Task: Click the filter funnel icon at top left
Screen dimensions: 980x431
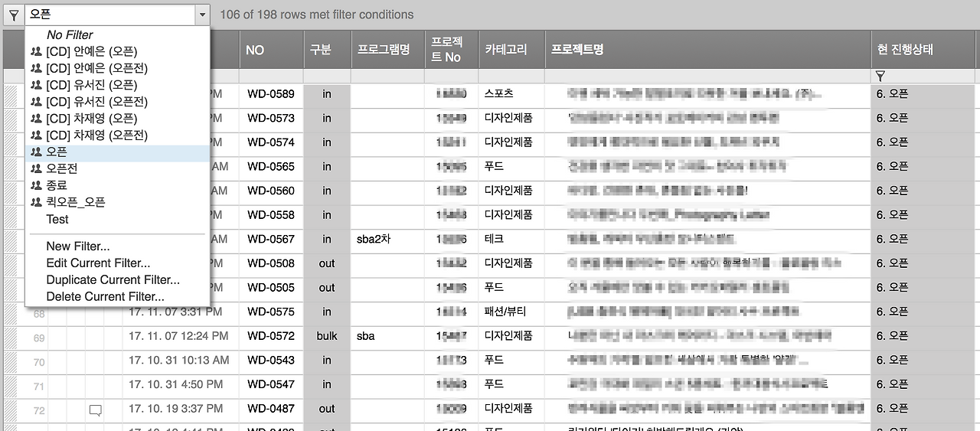Action: click(x=14, y=15)
